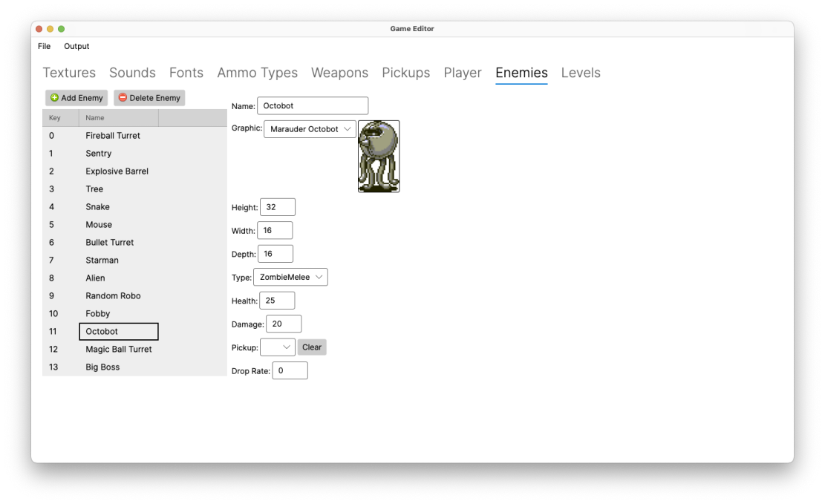Viewport: 825px width, 504px height.
Task: Click into the Name field containing Octobot
Action: 313,105
